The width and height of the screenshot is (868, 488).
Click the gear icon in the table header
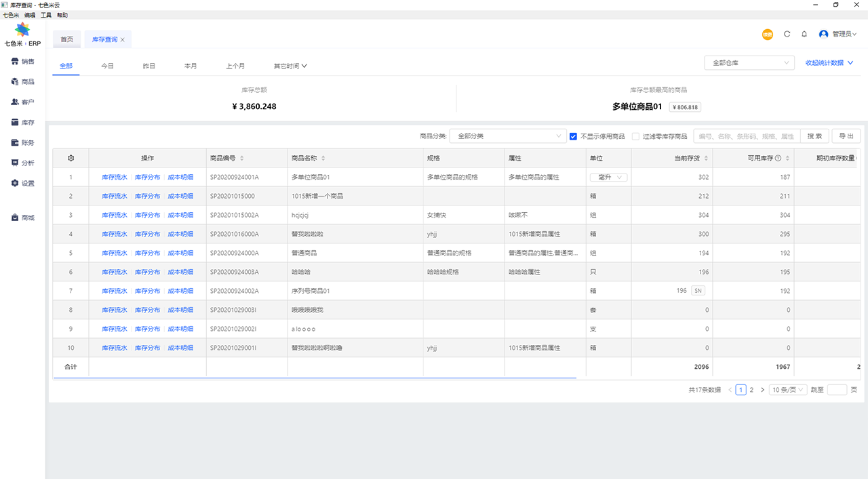click(71, 157)
